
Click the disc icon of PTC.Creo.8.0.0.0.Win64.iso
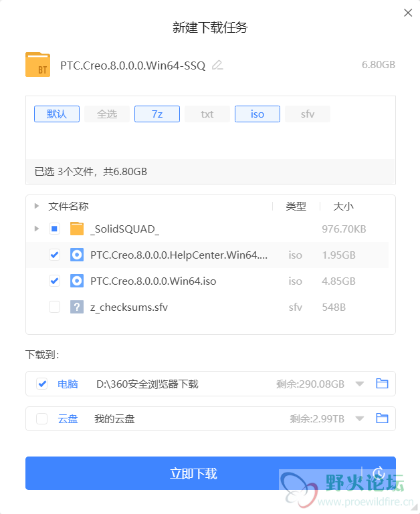pos(77,281)
